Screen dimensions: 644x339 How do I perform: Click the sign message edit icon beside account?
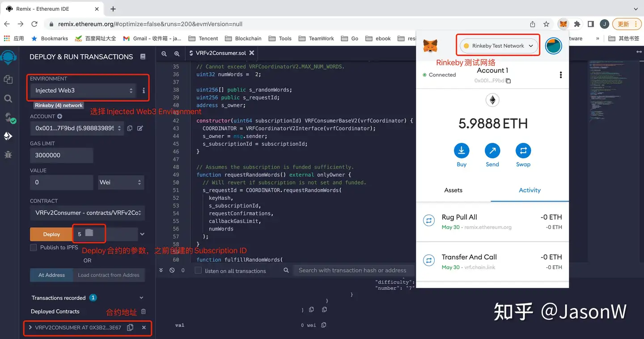[140, 128]
